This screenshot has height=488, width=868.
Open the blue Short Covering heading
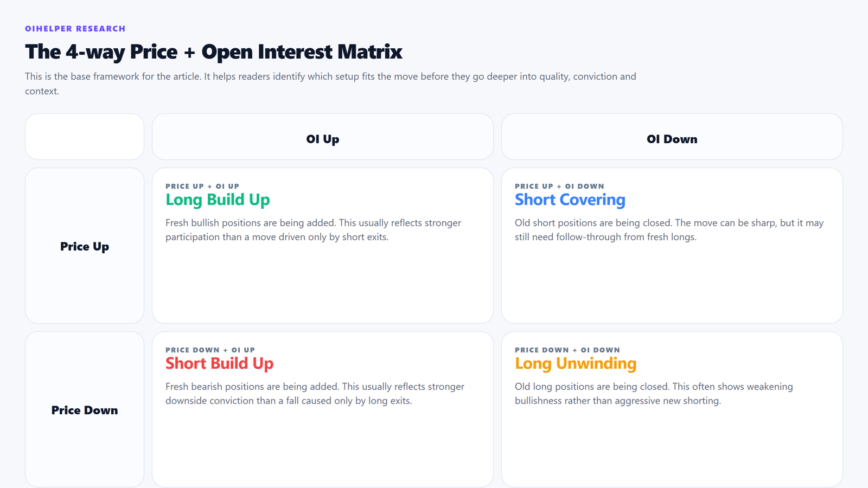click(570, 200)
